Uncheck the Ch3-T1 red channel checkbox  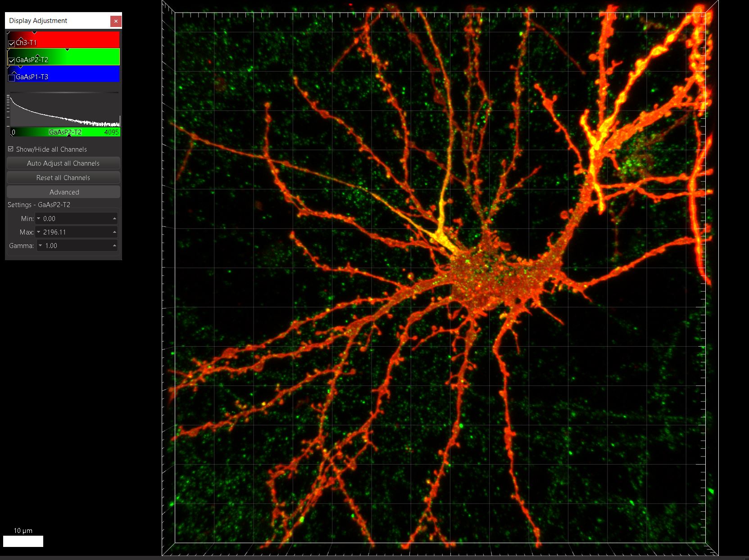pyautogui.click(x=12, y=44)
